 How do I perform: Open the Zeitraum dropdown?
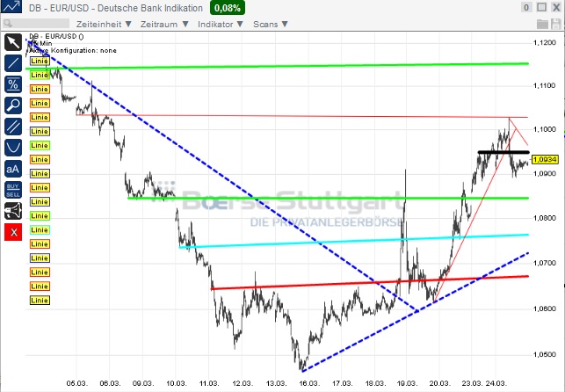(164, 24)
